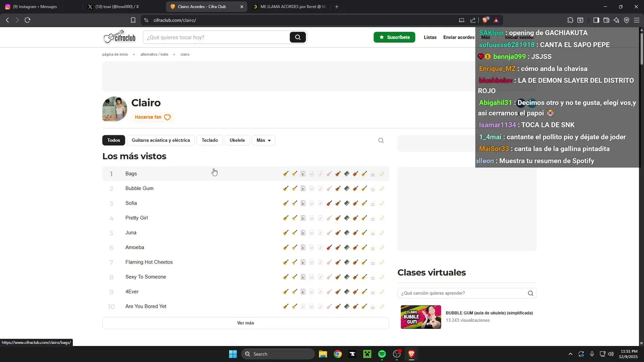The width and height of the screenshot is (644, 362).
Task: Toggle browser sidebar panel icon
Action: click(x=596, y=20)
